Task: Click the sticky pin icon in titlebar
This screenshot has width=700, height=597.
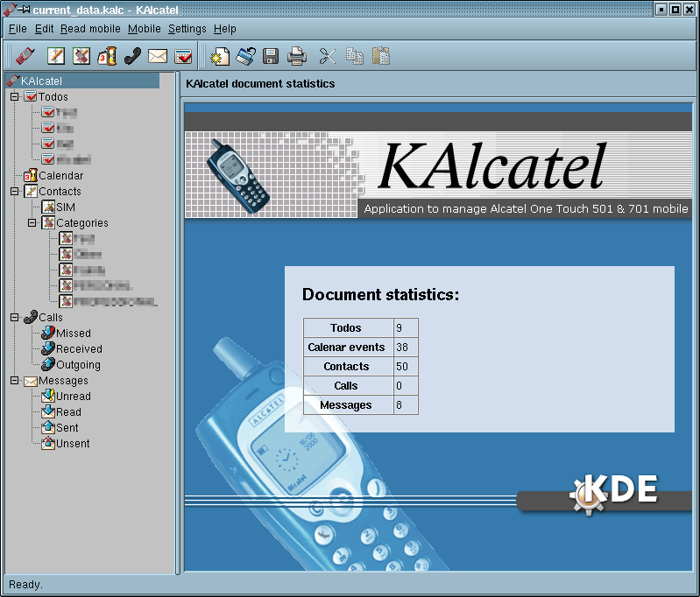Action: (25, 9)
